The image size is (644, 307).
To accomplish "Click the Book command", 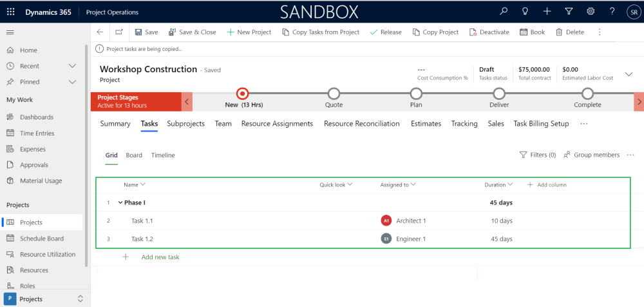I will (x=533, y=32).
